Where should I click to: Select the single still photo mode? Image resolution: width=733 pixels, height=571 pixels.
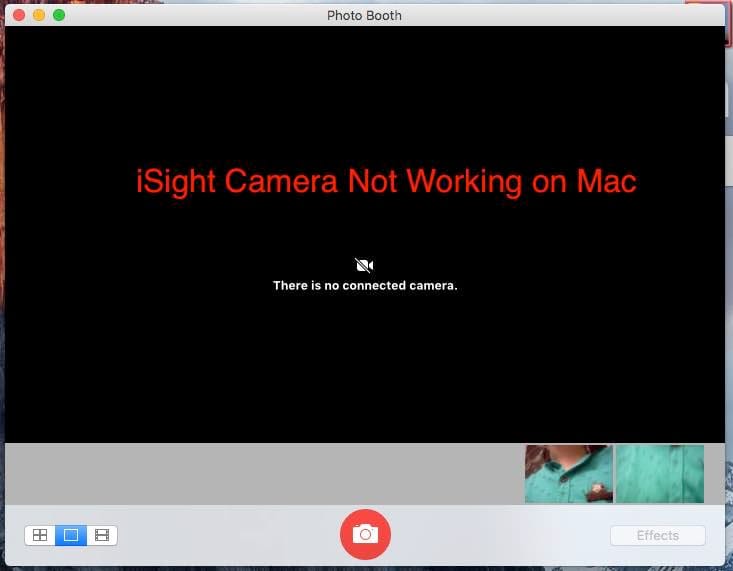click(71, 535)
